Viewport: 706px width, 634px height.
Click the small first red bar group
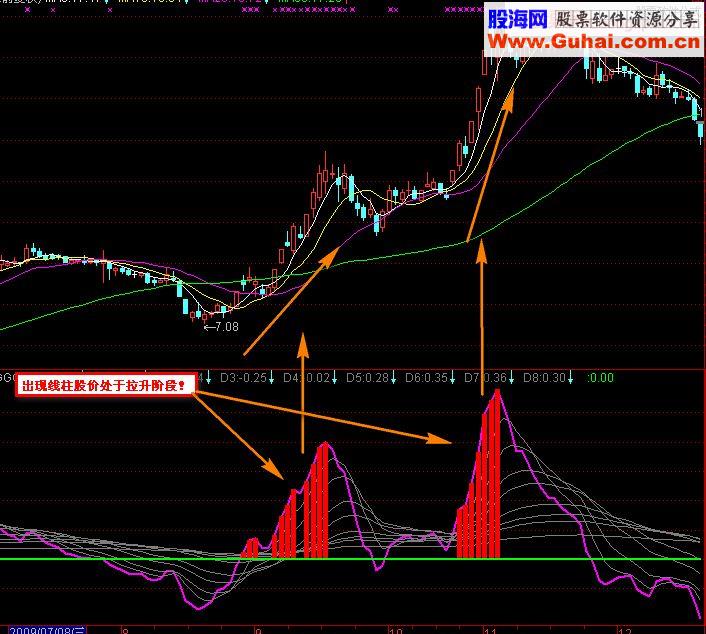250,548
